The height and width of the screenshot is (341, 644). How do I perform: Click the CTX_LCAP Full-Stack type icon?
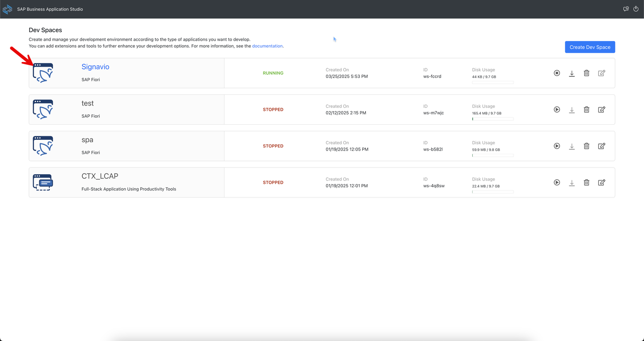click(43, 182)
